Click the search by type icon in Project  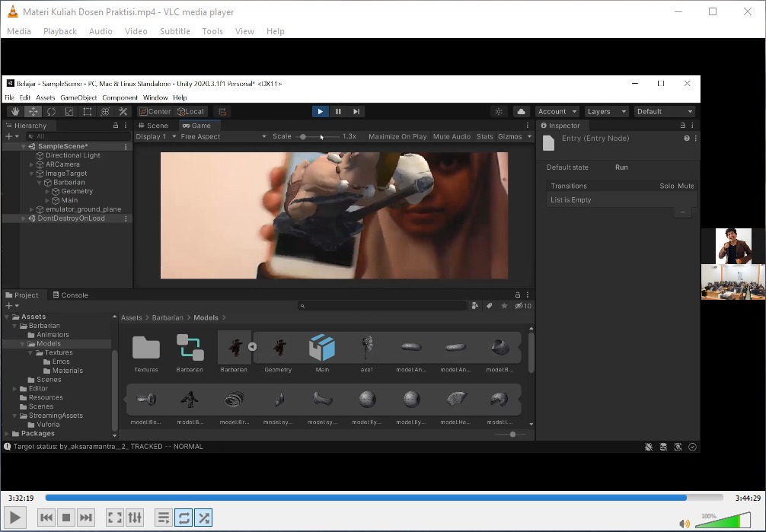474,306
